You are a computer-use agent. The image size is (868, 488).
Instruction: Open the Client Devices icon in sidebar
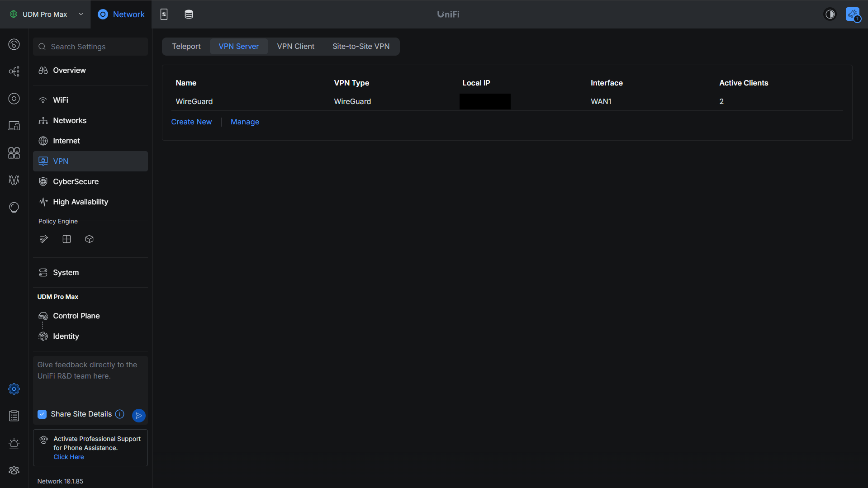[14, 126]
